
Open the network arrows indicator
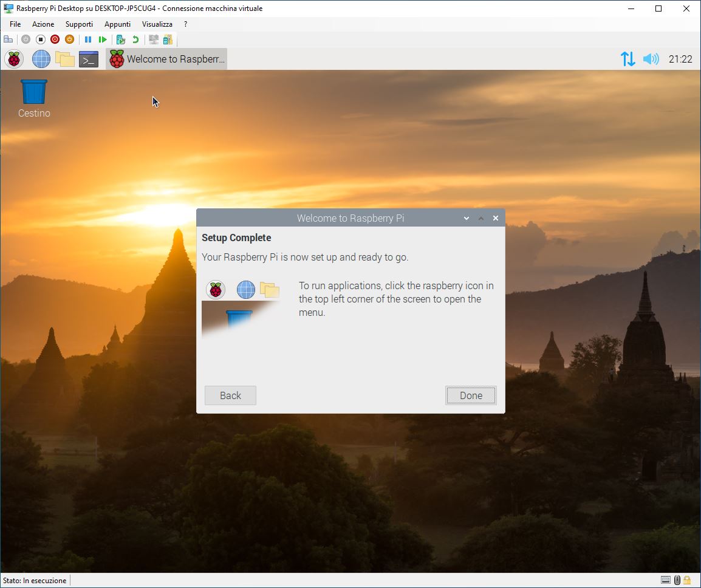pos(627,59)
